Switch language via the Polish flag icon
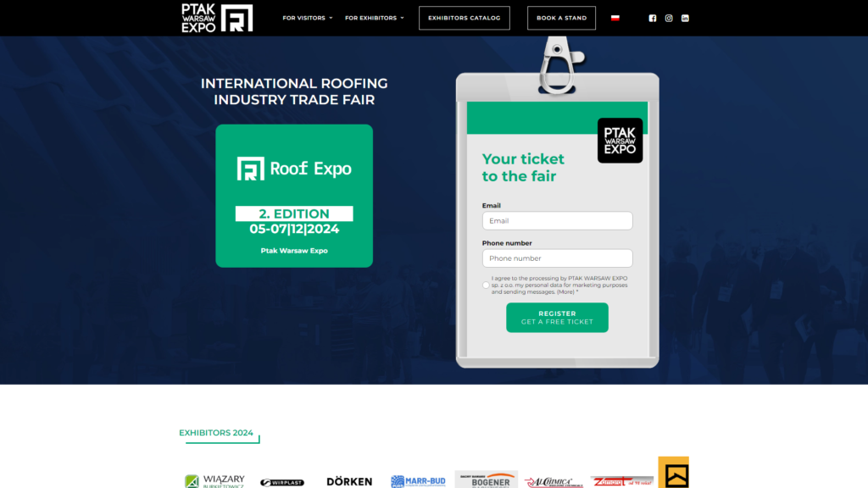Screen dimensions: 868x488 [x=615, y=18]
